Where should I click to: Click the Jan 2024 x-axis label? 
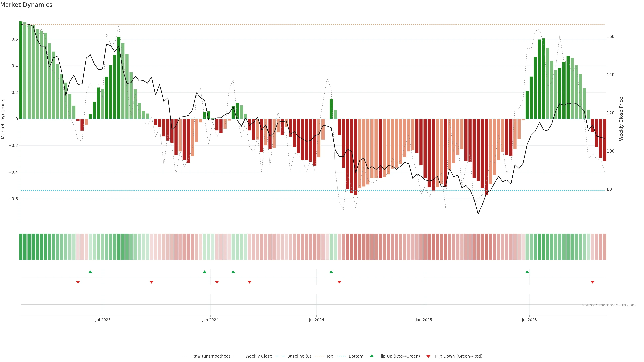coord(210,320)
